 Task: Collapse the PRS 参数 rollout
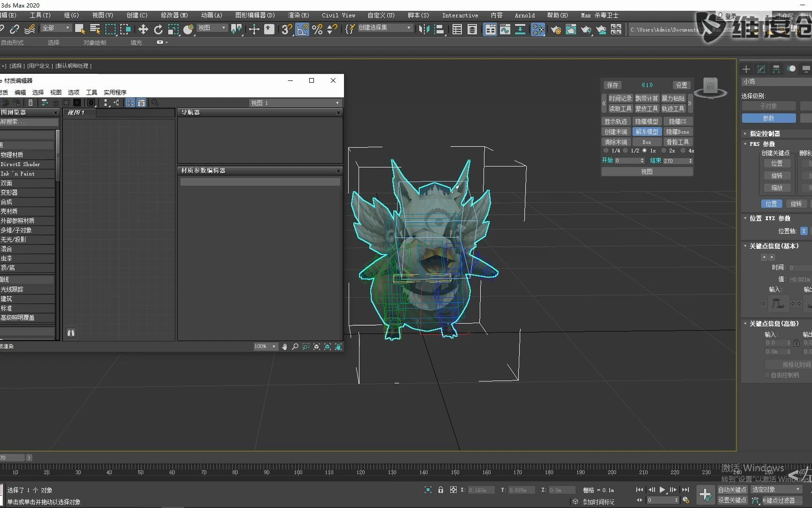pyautogui.click(x=762, y=144)
